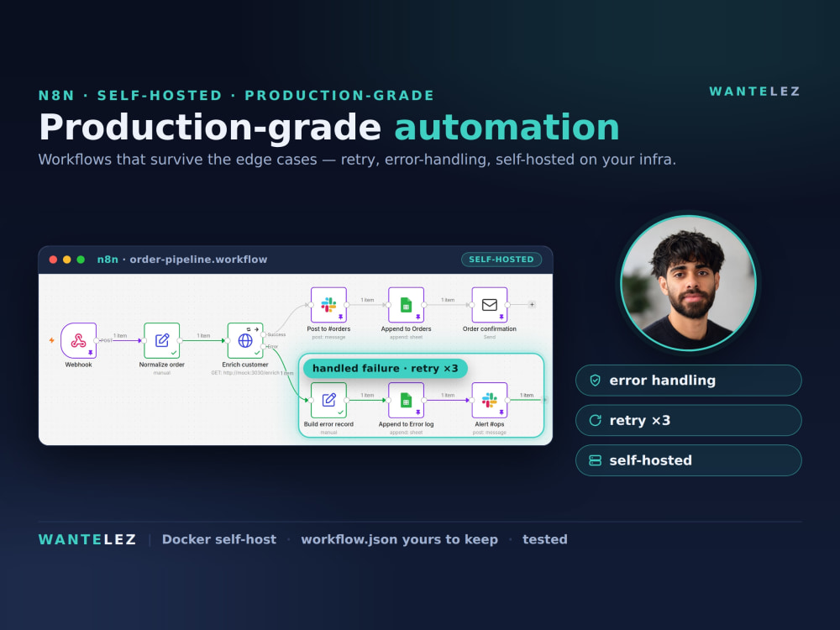Click the 'Order confirmation' node label

(489, 329)
